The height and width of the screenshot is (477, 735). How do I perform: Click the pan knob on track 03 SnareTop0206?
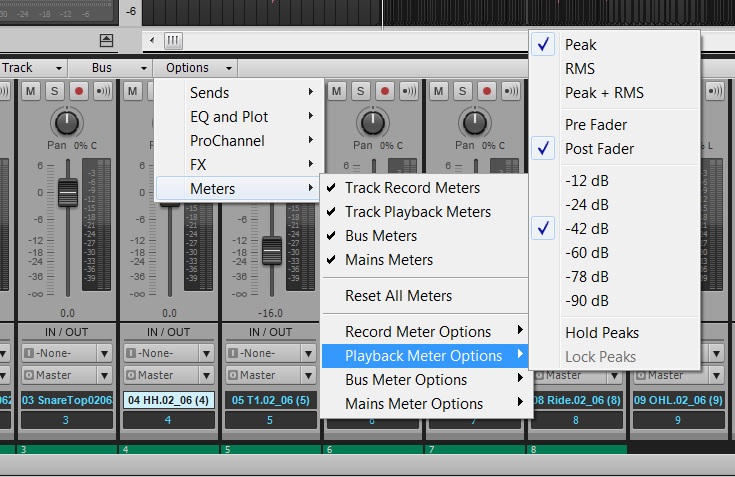(67, 123)
